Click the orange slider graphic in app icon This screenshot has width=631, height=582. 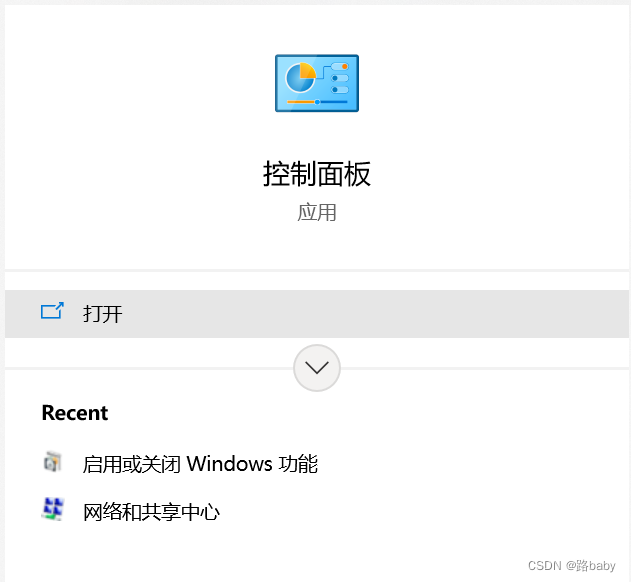point(301,102)
